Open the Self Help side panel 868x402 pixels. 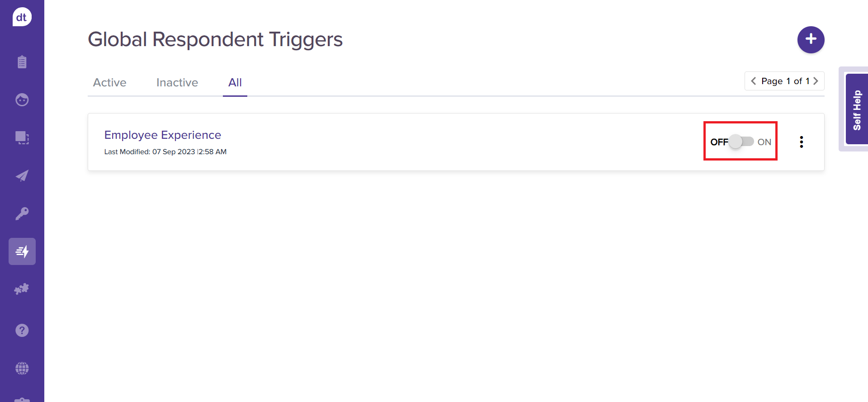pos(856,109)
